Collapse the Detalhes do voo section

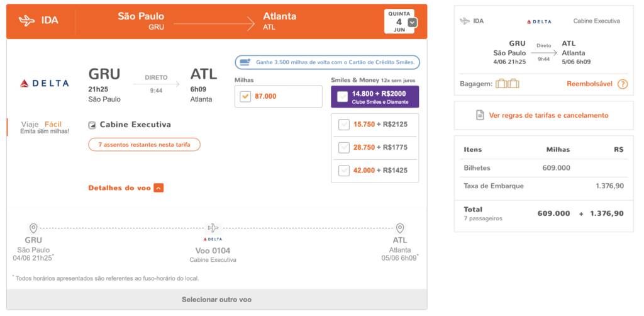(158, 188)
